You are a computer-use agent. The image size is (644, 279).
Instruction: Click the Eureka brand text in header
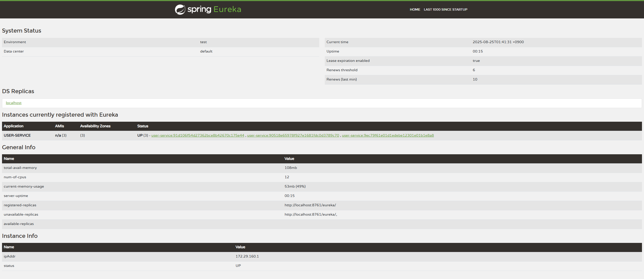tap(227, 9)
